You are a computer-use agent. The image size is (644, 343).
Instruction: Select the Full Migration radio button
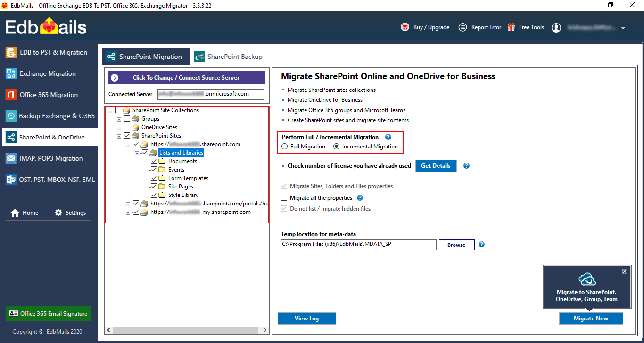point(285,147)
